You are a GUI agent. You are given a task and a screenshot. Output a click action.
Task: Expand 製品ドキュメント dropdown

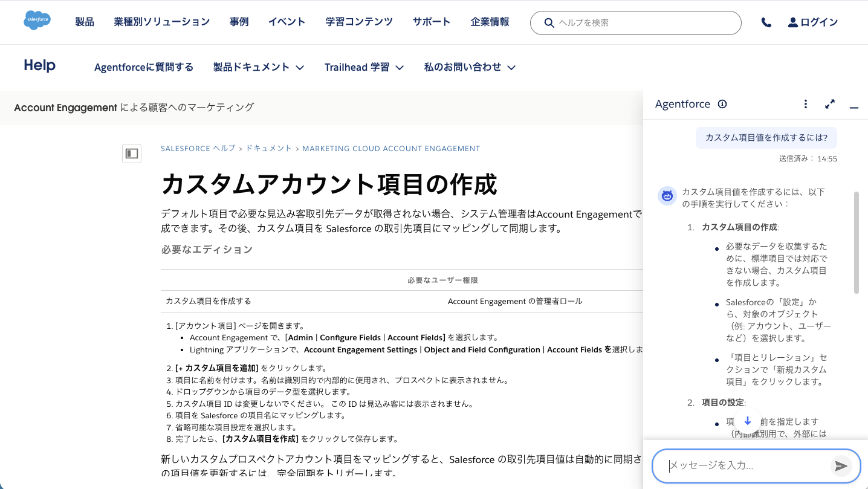[259, 67]
